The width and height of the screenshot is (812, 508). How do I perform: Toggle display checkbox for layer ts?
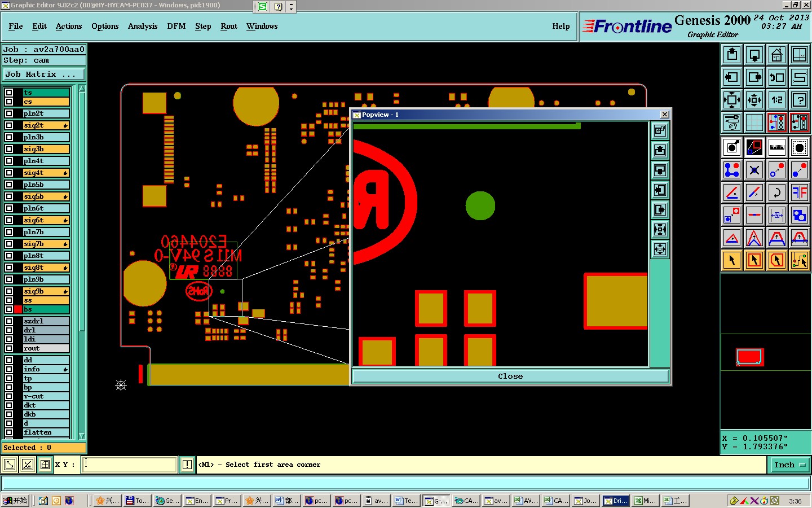[x=9, y=93]
